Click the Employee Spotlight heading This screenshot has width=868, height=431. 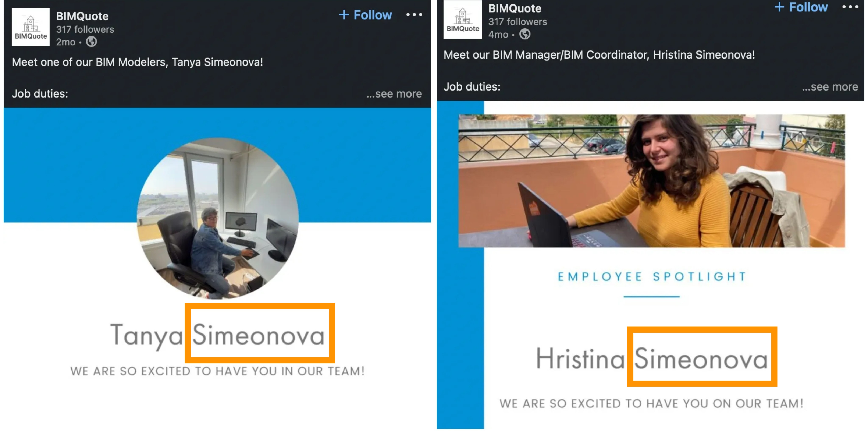point(652,277)
